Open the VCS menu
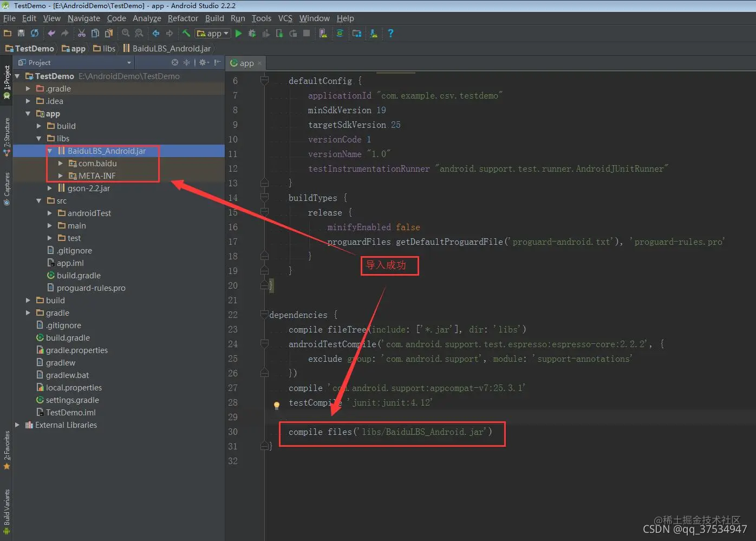756x541 pixels. (285, 18)
